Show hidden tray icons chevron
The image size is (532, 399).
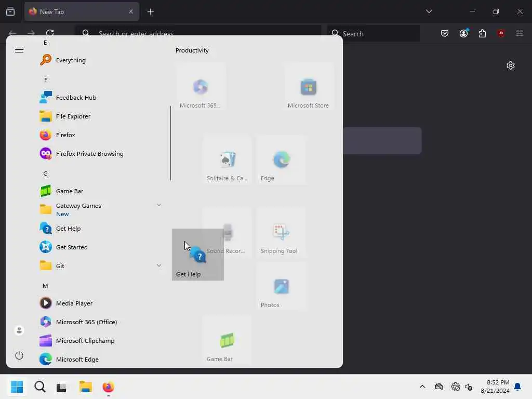(x=422, y=387)
